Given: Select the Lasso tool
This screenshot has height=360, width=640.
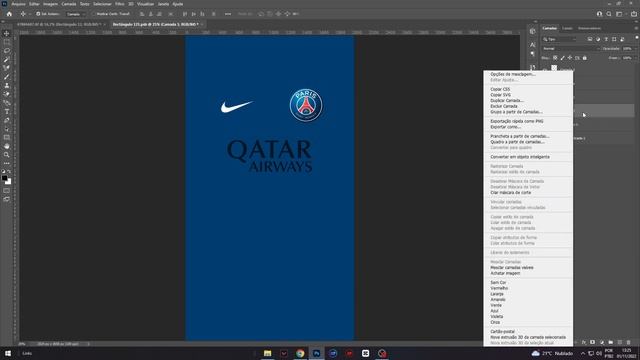Looking at the screenshot, I should pyautogui.click(x=7, y=51).
